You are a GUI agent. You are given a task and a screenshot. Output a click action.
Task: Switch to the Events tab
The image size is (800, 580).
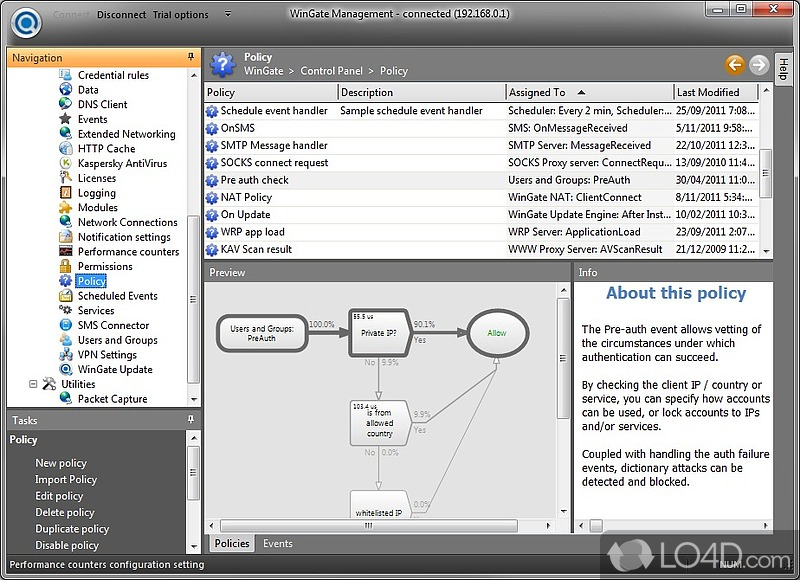[277, 544]
